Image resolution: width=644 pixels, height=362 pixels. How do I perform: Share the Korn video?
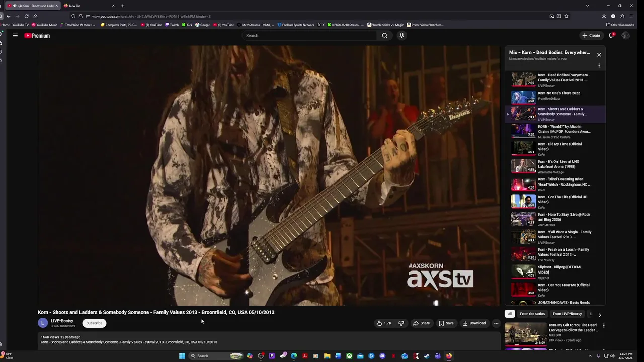pyautogui.click(x=422, y=323)
